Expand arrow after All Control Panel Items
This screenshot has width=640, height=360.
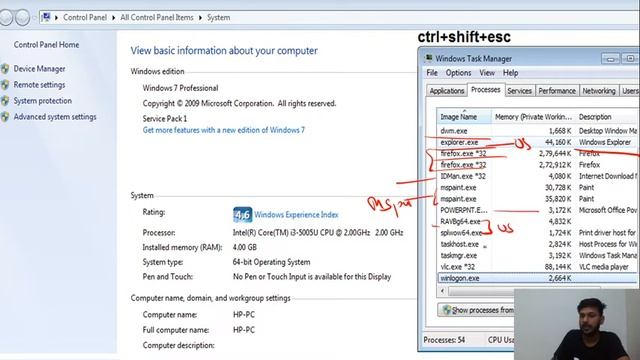[x=200, y=18]
